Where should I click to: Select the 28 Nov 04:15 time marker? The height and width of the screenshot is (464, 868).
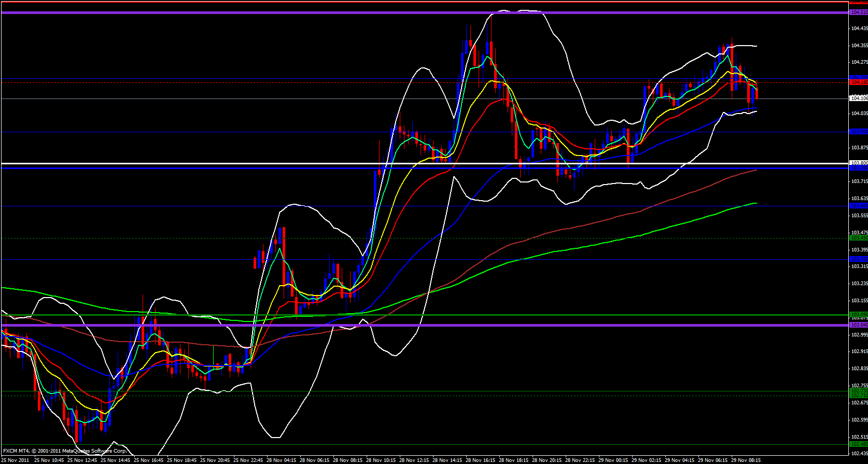(283, 460)
